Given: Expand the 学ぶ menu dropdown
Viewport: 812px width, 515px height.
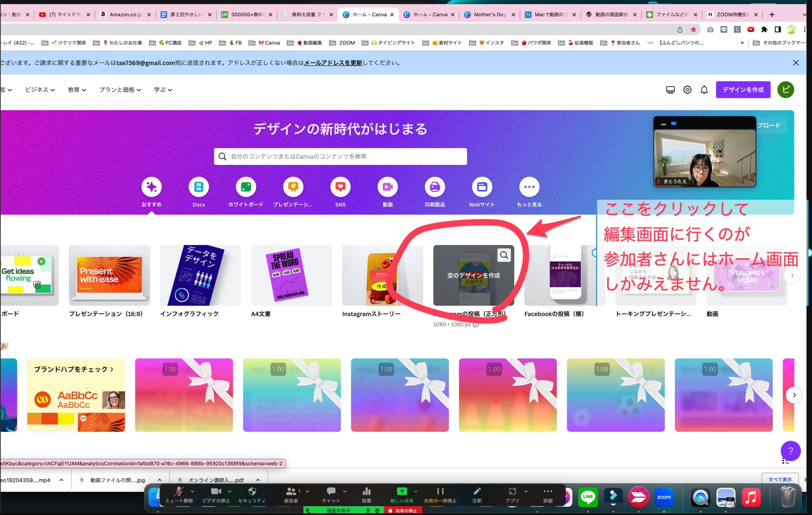Looking at the screenshot, I should [x=163, y=90].
